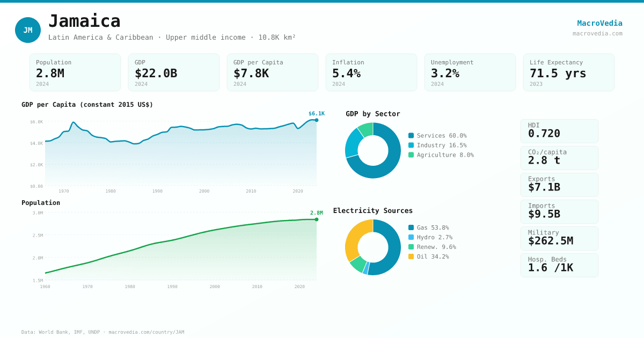The image size is (644, 338).
Task: Click the Industry legend color swatch
Action: [411, 145]
